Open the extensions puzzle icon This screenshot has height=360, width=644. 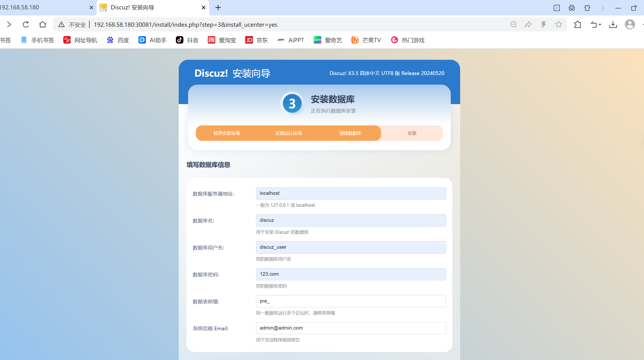(x=577, y=24)
